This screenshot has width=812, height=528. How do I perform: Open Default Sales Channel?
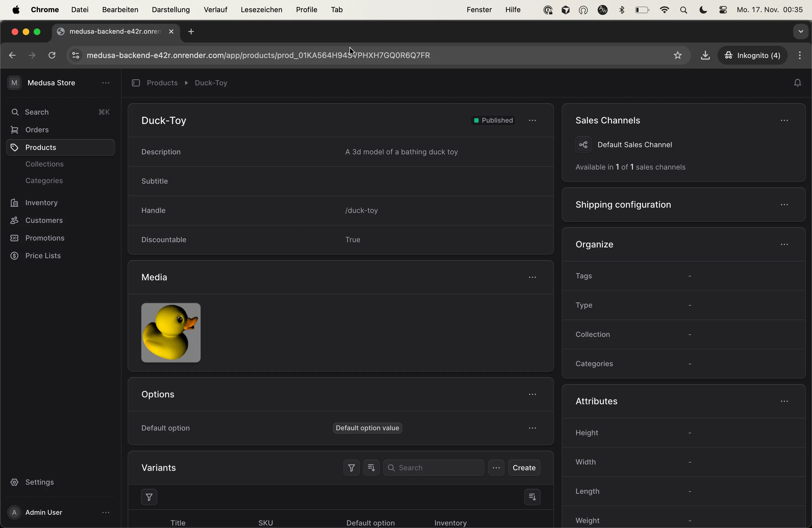[635, 145]
